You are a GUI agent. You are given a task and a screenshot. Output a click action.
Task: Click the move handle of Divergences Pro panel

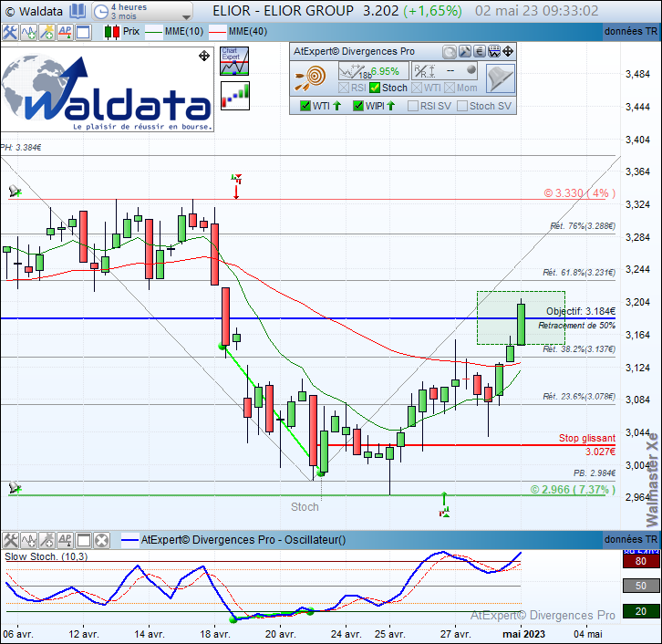coord(508,51)
